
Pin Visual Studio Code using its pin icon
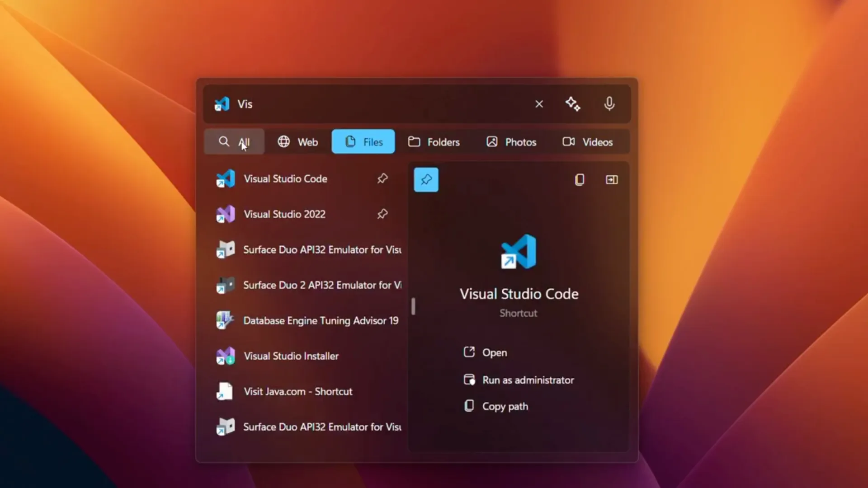[x=382, y=178]
